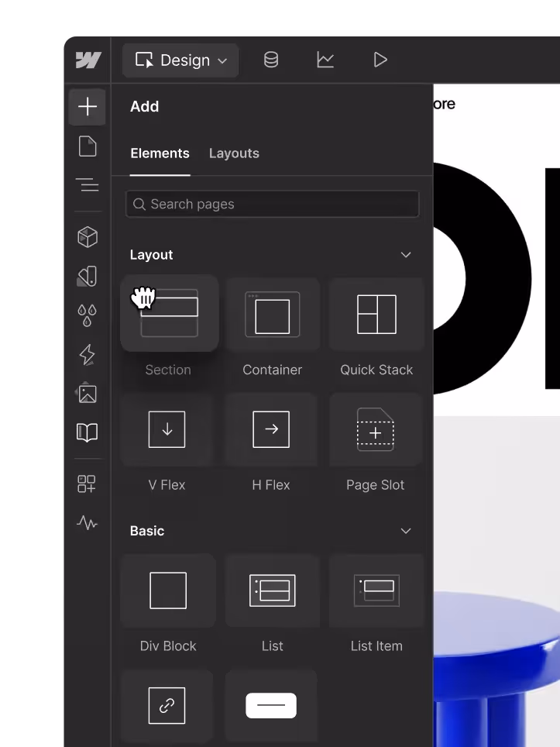Screen dimensions: 560x747
Task: Open the analytics chart icon
Action: point(325,60)
